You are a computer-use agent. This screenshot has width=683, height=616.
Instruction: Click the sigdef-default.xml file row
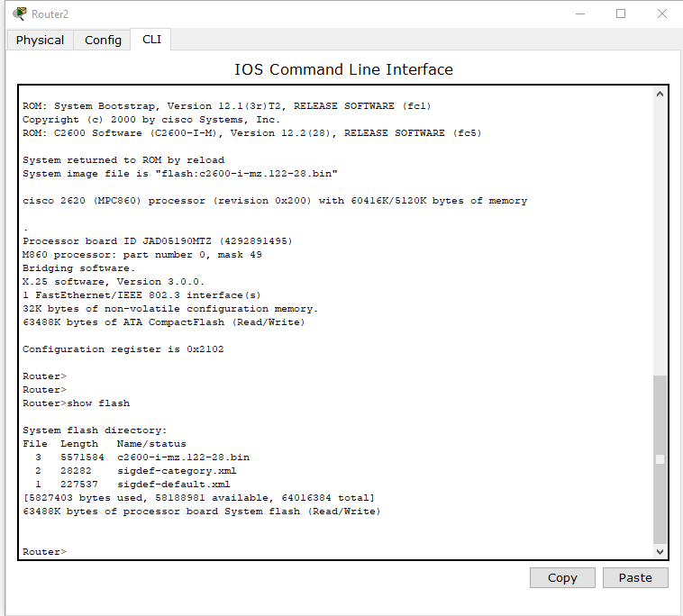click(x=132, y=485)
